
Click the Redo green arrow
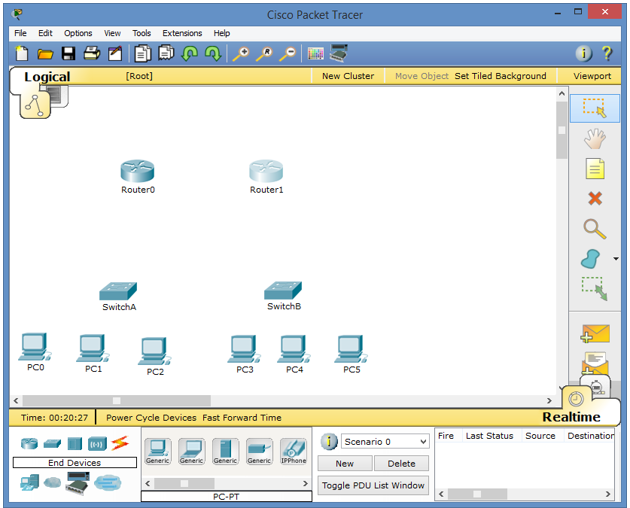(213, 53)
